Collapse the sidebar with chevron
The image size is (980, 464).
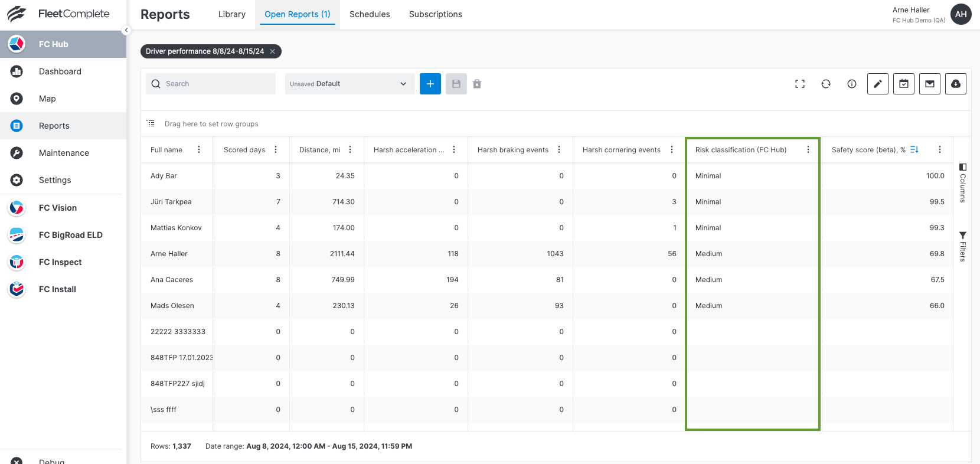point(126,30)
